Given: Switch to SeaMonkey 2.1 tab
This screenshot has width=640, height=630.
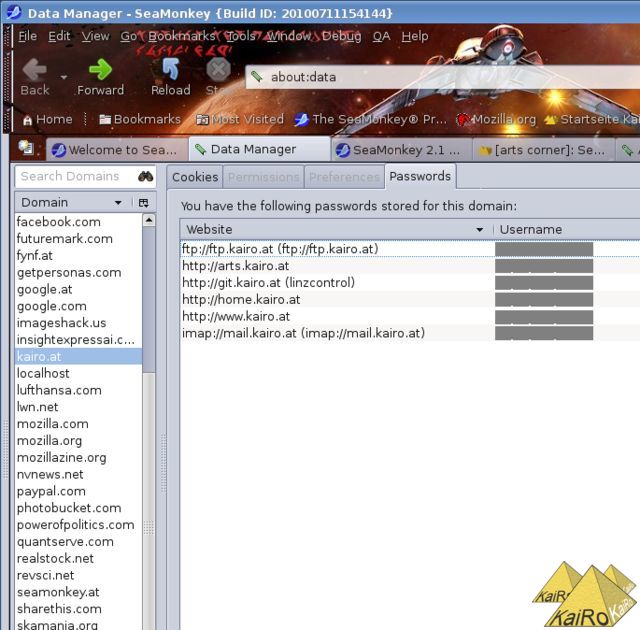Looking at the screenshot, I should (x=402, y=150).
